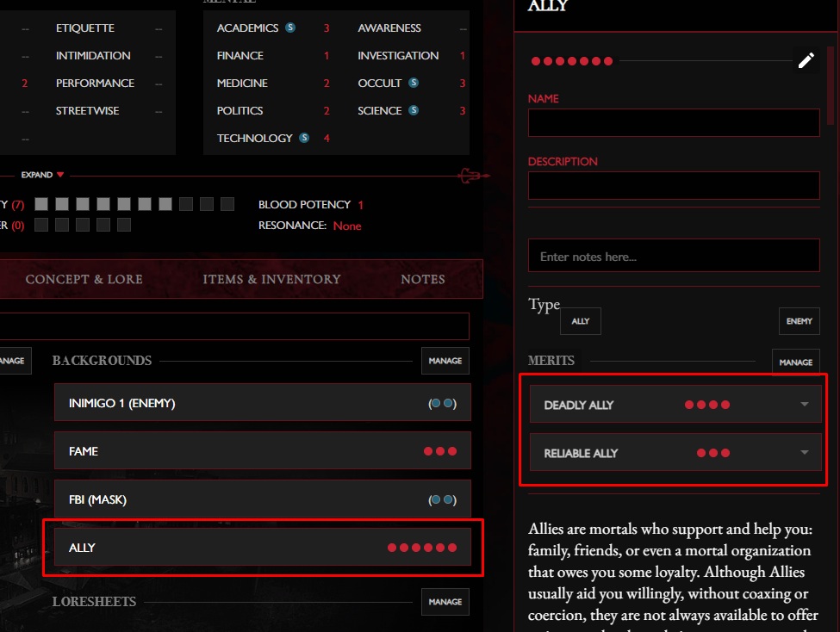
Task: Set the Ally rating to the last dot
Action: (x=608, y=61)
